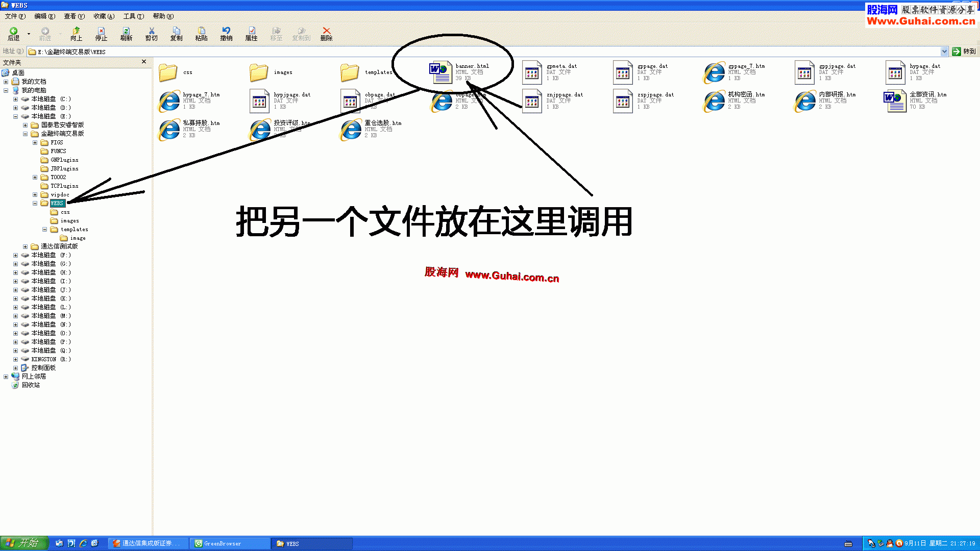Screen dimensions: 980x551
Task: Select the WEBS folder in tree
Action: [57, 203]
